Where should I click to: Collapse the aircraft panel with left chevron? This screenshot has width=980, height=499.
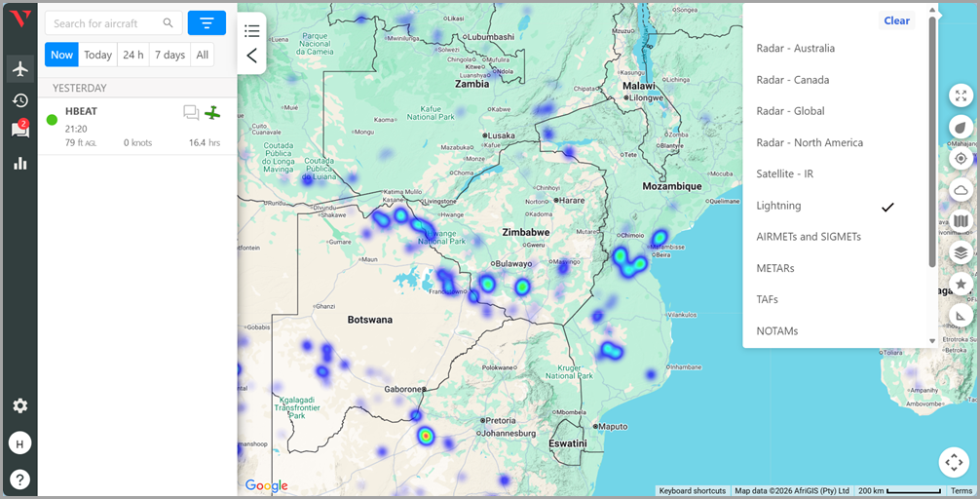coord(252,56)
